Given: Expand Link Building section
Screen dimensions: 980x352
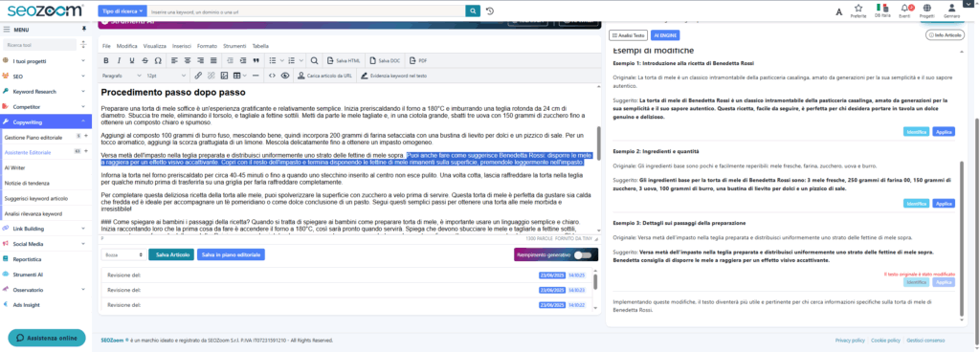Looking at the screenshot, I should coord(46,229).
